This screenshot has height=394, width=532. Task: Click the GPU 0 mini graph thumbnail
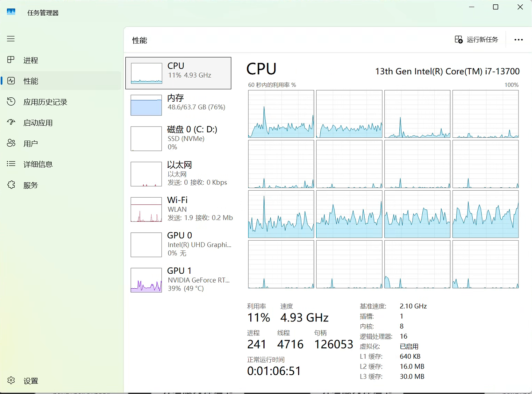point(146,245)
